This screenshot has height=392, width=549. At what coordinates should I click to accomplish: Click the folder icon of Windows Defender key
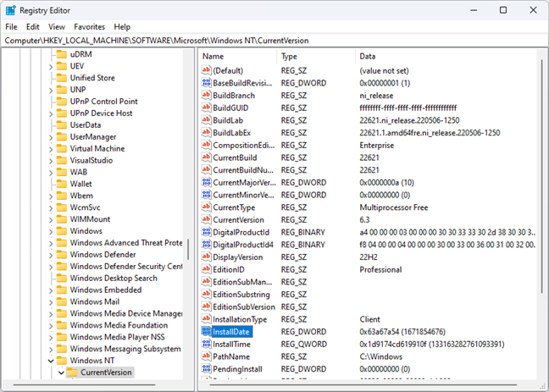[x=62, y=255]
